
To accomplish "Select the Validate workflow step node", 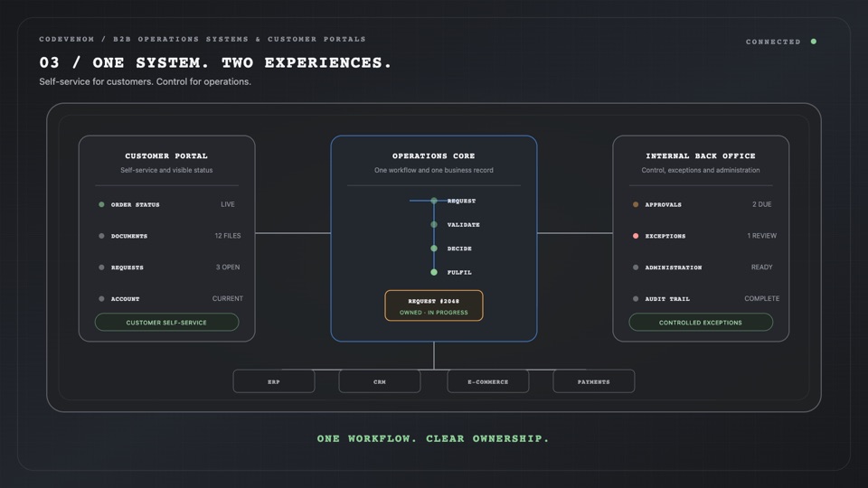I will click(x=434, y=225).
